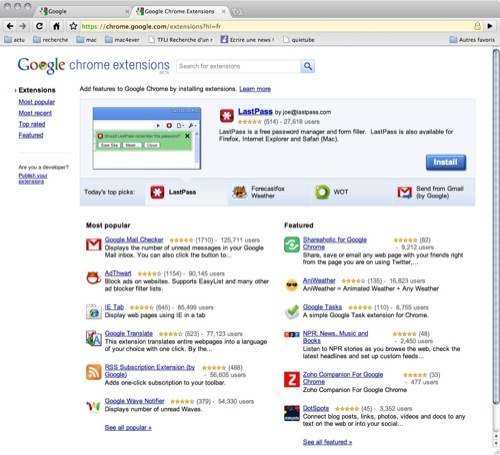Click the play arrow next to address bar
Image resolution: width=500 pixels, height=455 pixels.
490,26
